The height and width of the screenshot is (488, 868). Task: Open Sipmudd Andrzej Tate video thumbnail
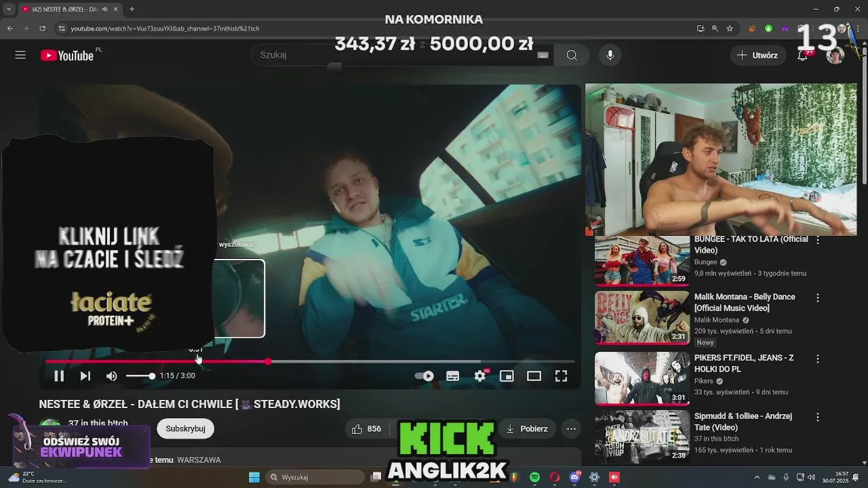coord(642,437)
